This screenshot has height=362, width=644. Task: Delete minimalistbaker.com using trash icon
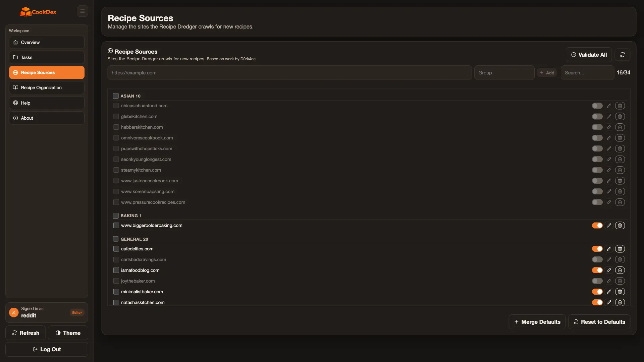click(620, 292)
